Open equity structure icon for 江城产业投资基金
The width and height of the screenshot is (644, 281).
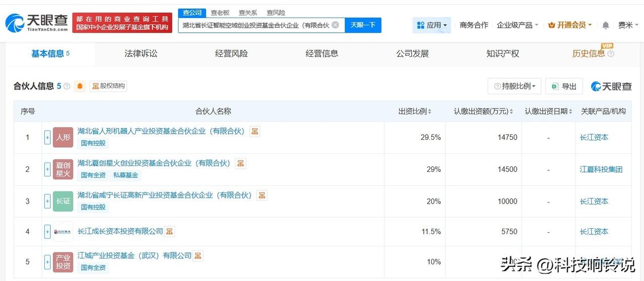(x=198, y=256)
